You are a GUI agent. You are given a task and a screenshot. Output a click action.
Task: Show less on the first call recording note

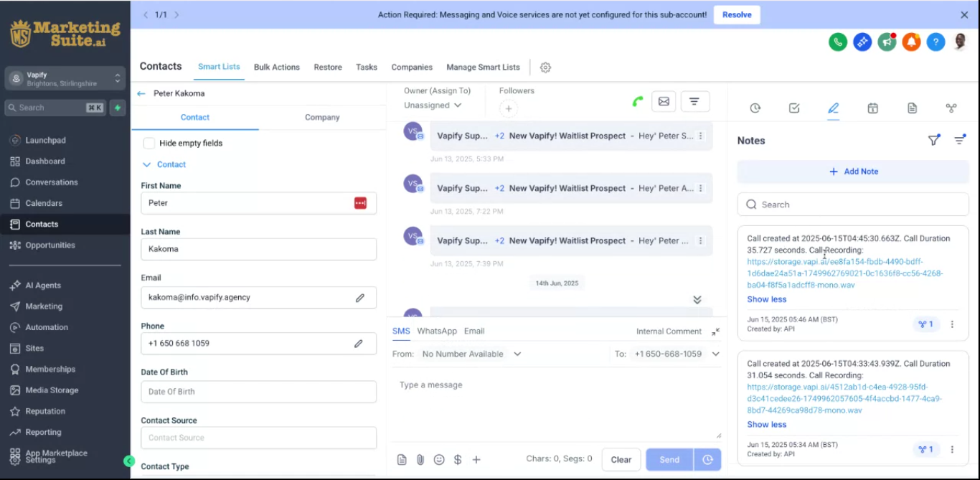pos(766,299)
